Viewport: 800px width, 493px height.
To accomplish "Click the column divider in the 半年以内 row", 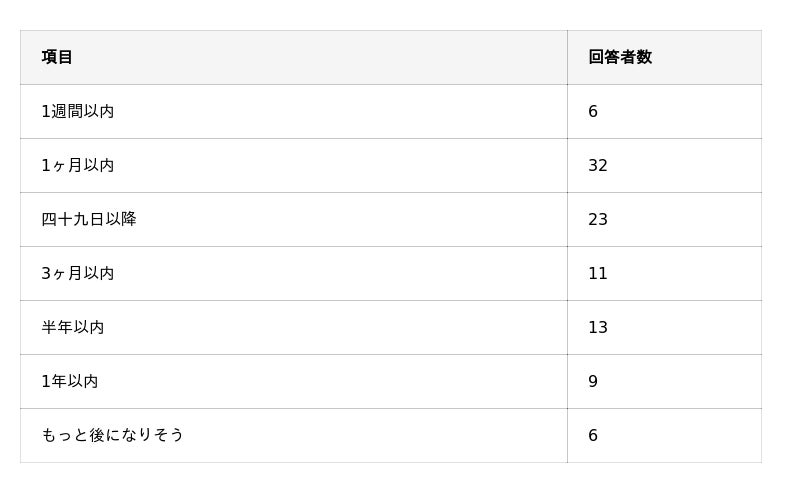I will (567, 327).
